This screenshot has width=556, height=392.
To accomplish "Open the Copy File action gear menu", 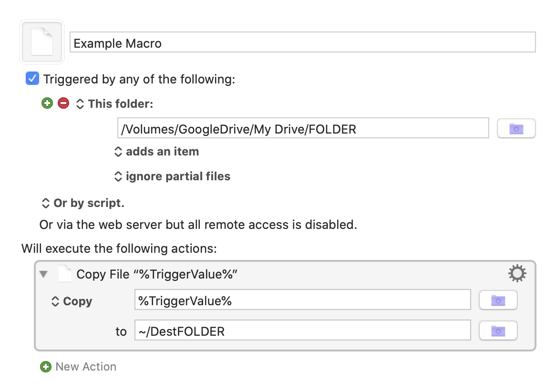I will [x=517, y=274].
